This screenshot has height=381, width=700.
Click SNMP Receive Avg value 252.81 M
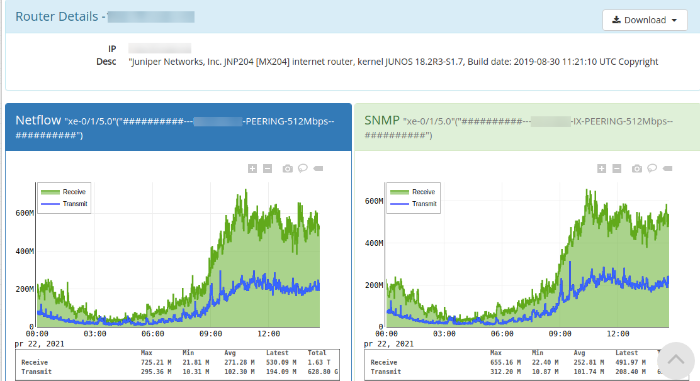pyautogui.click(x=589, y=362)
